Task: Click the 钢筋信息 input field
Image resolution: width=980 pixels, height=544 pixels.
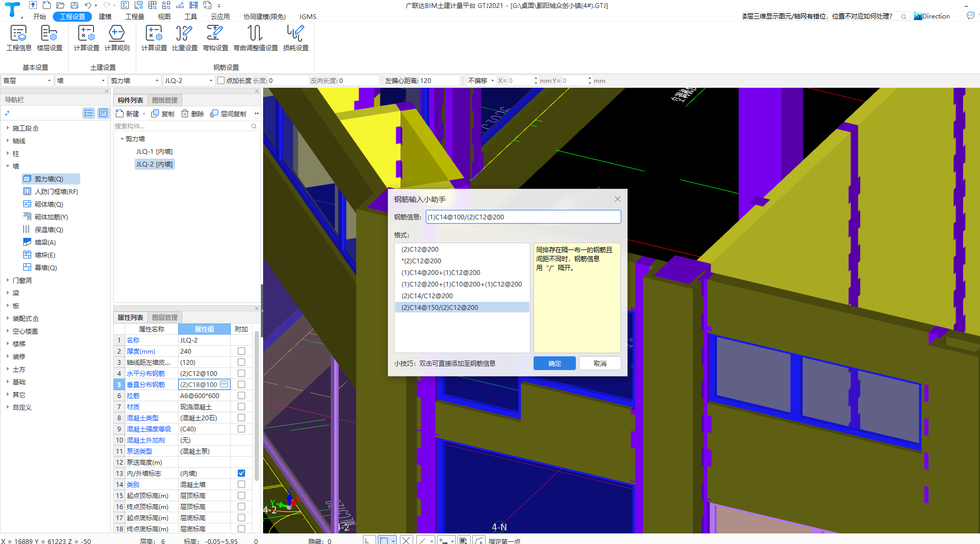Action: click(523, 217)
